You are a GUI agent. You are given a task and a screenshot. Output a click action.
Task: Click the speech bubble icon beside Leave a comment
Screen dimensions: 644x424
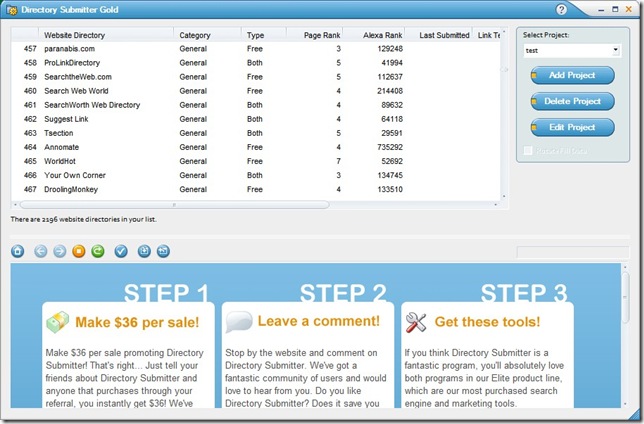coord(239,322)
